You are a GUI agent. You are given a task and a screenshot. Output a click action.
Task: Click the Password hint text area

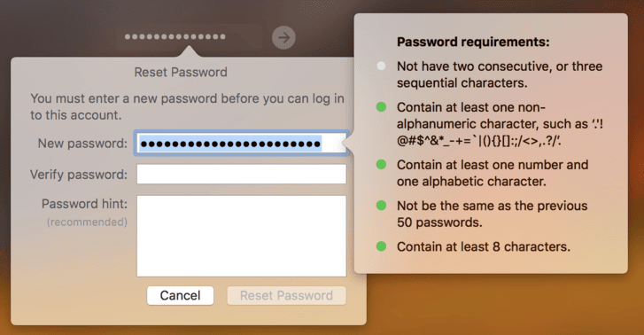click(242, 236)
